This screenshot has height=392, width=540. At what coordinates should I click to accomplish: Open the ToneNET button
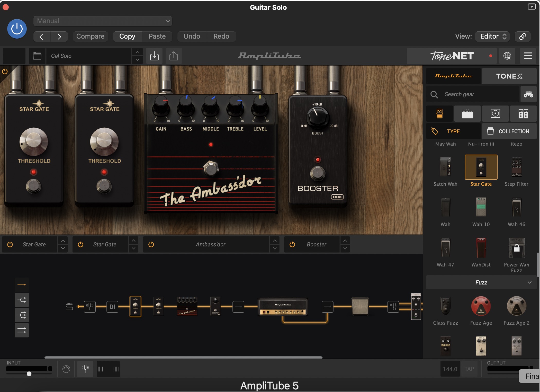pyautogui.click(x=452, y=56)
